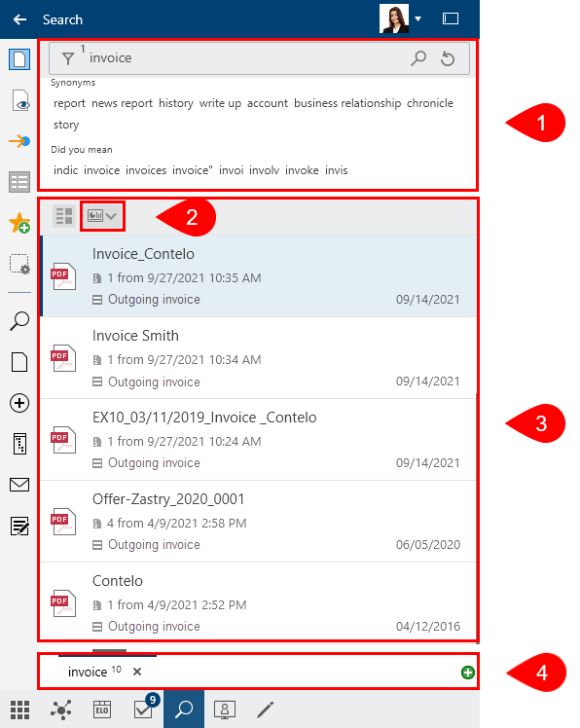Open the tasks icon with badge 9

point(144,709)
